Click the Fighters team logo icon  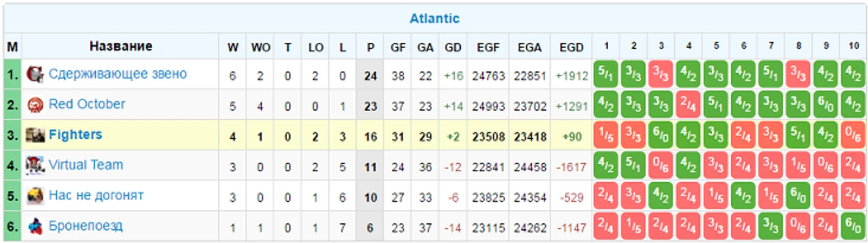point(35,136)
